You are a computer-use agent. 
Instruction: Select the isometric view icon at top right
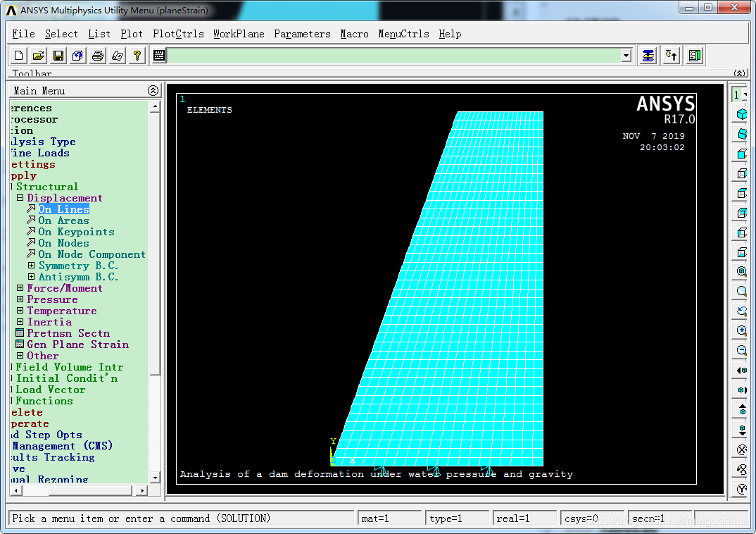pos(741,114)
